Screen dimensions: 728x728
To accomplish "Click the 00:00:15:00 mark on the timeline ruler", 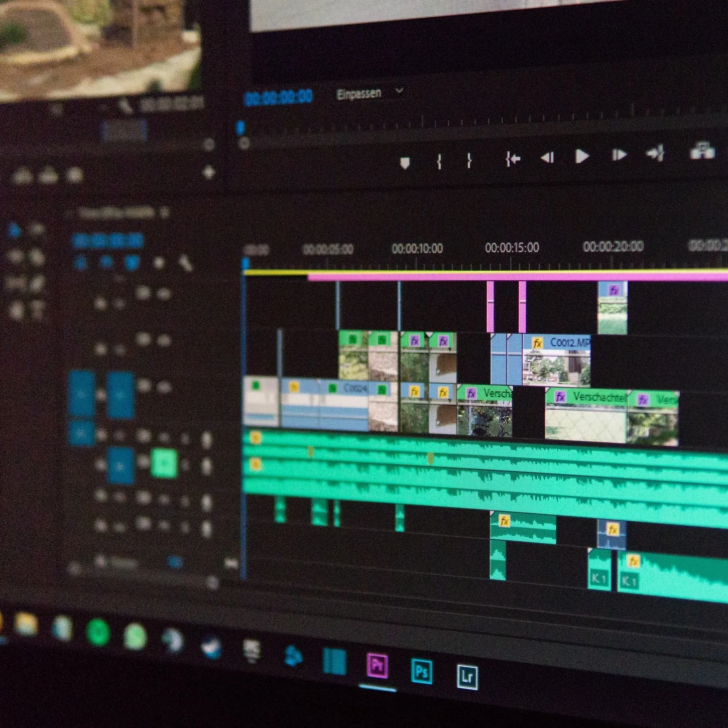I will [x=512, y=248].
